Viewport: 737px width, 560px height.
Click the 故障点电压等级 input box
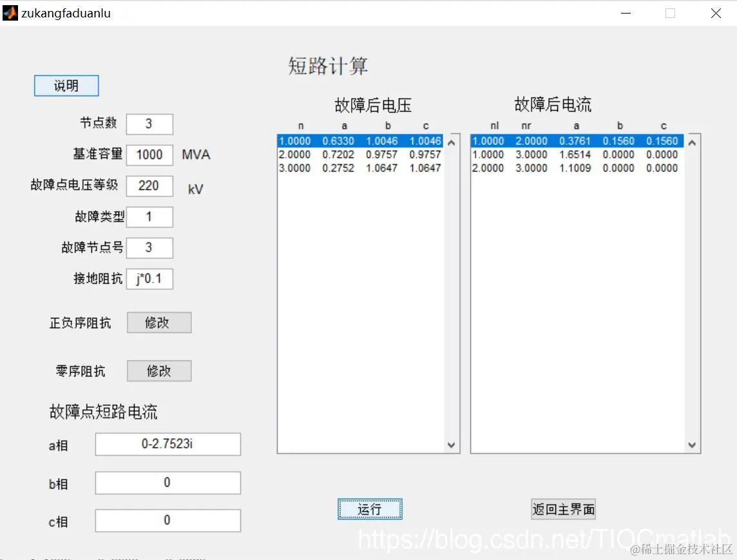click(x=149, y=186)
